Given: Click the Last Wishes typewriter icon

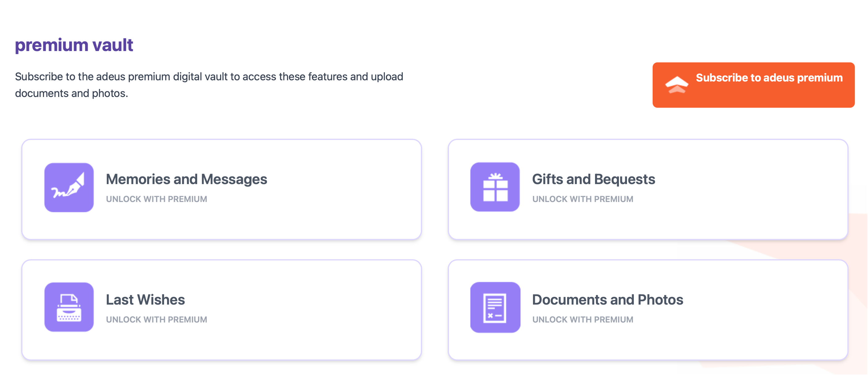Looking at the screenshot, I should point(69,307).
